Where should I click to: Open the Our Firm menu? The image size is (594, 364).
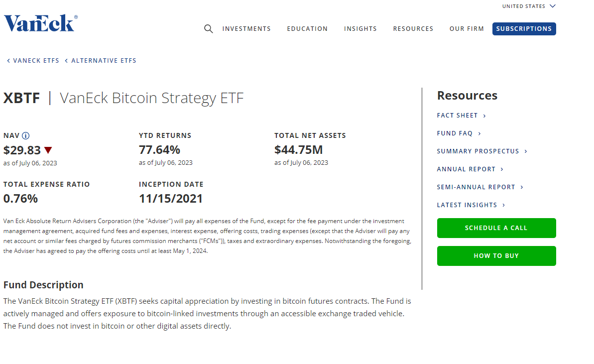(467, 29)
